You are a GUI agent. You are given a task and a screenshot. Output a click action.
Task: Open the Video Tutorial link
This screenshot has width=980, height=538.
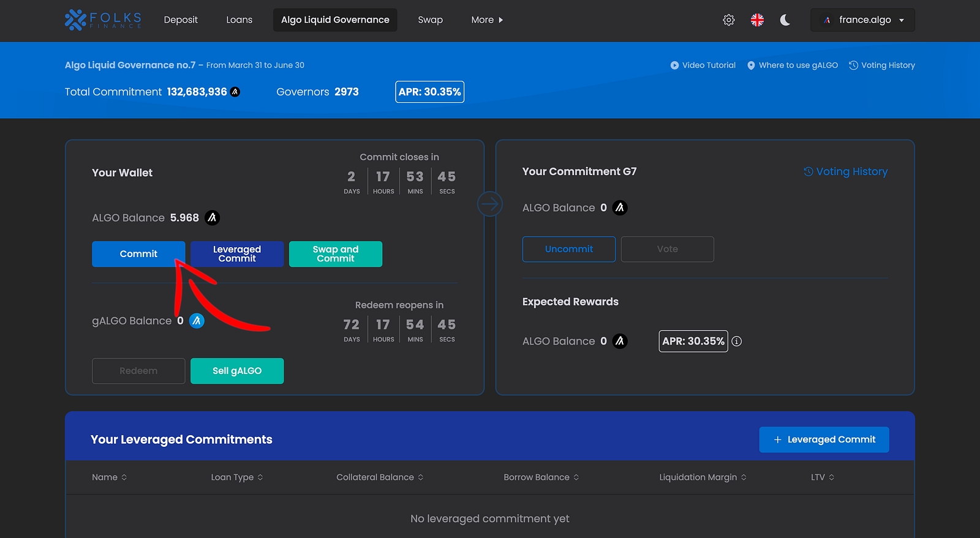(703, 65)
